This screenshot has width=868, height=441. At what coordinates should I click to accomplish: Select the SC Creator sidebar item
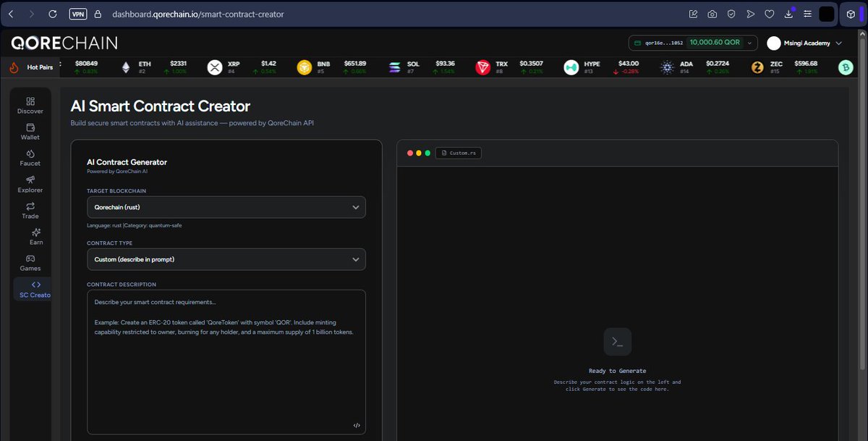(x=33, y=290)
